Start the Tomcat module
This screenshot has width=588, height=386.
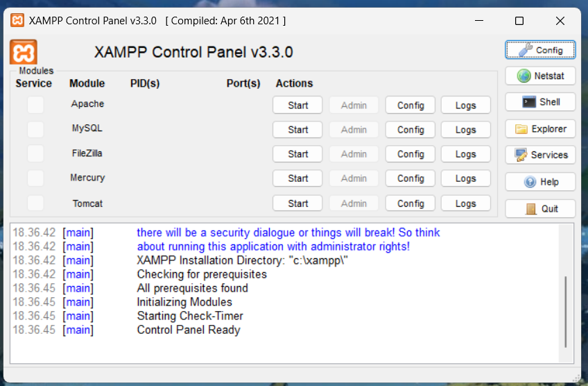pyautogui.click(x=297, y=203)
